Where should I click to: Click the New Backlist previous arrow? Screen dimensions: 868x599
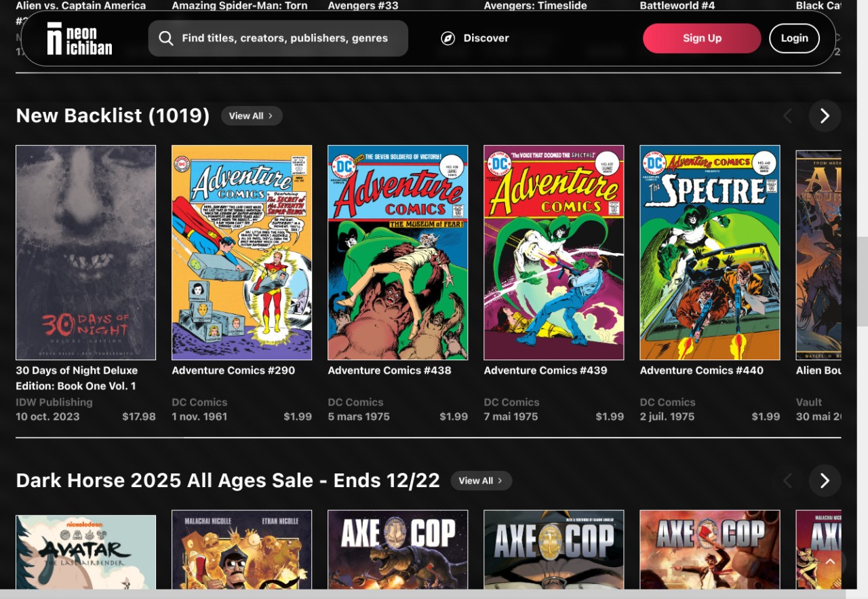click(787, 116)
